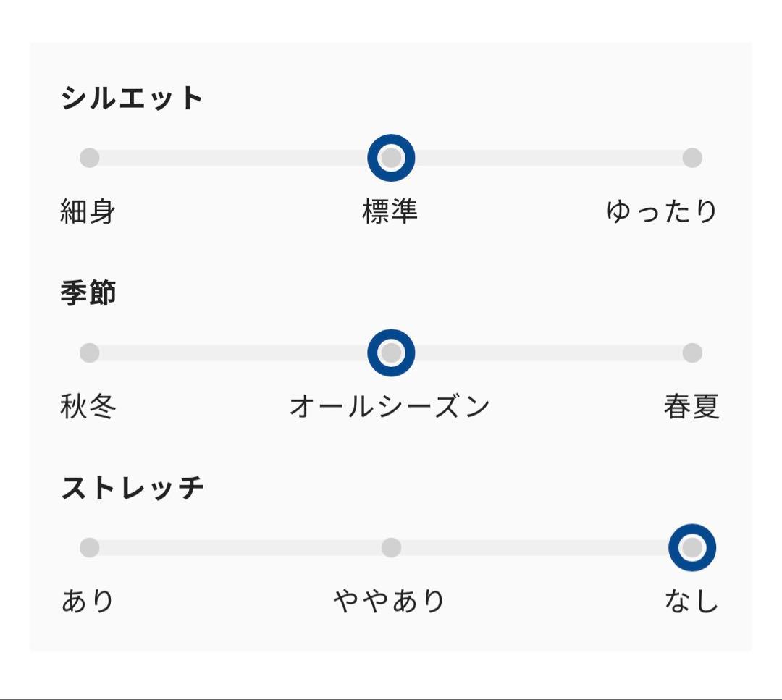Click the selected オールシーズン knob
Image resolution: width=782 pixels, height=700 pixels.
tap(391, 353)
